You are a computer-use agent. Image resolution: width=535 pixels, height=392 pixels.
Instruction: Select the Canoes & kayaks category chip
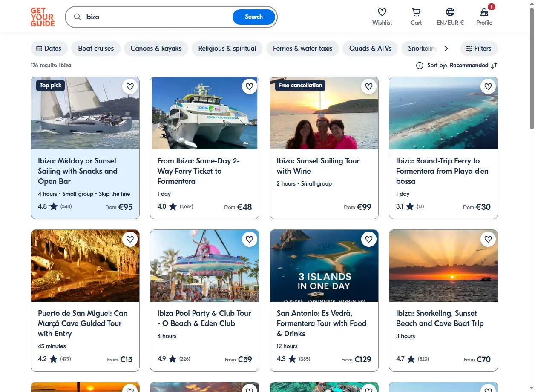156,49
